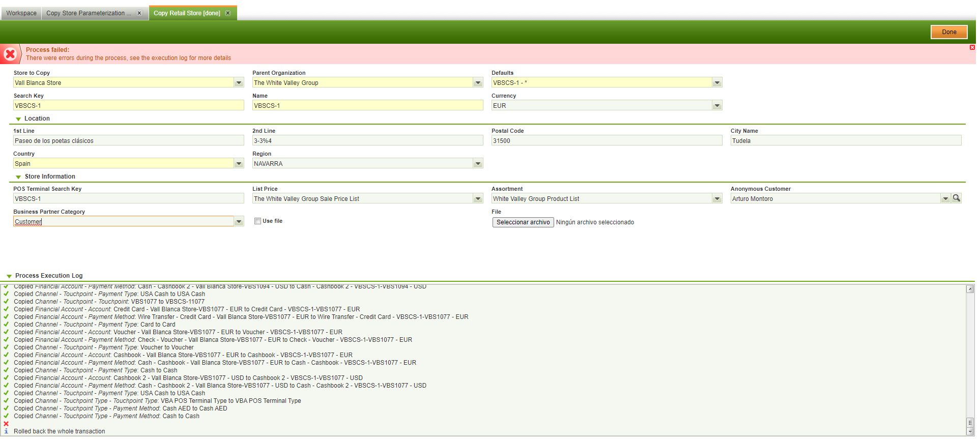Switch to the Workspace tab
The height and width of the screenshot is (439, 980).
point(21,13)
